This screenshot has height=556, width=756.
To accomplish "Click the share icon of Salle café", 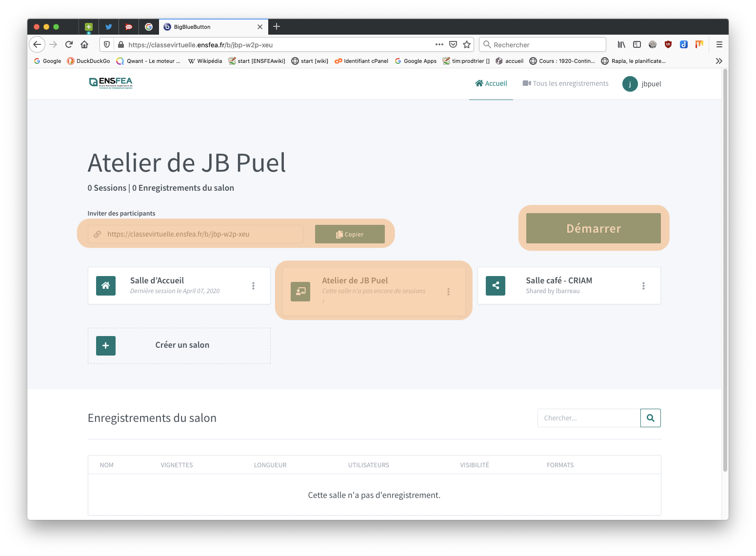I will (496, 286).
